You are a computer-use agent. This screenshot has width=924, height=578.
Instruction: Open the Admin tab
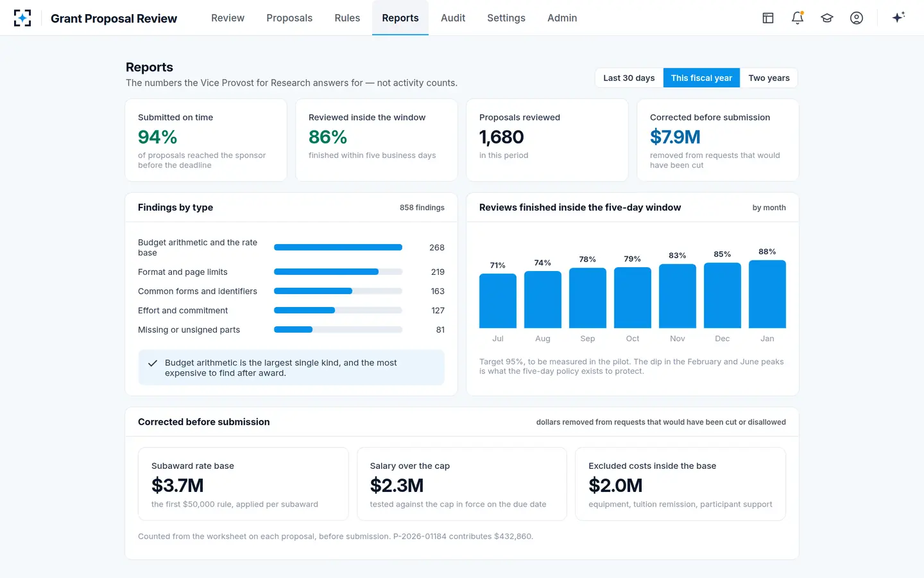coord(562,18)
